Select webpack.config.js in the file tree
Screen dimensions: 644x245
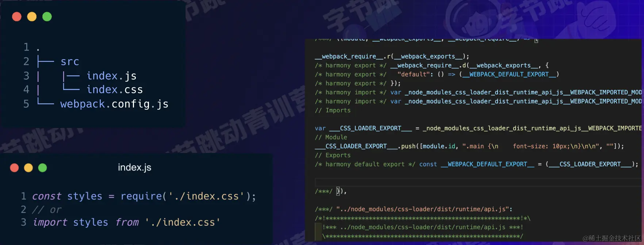114,104
